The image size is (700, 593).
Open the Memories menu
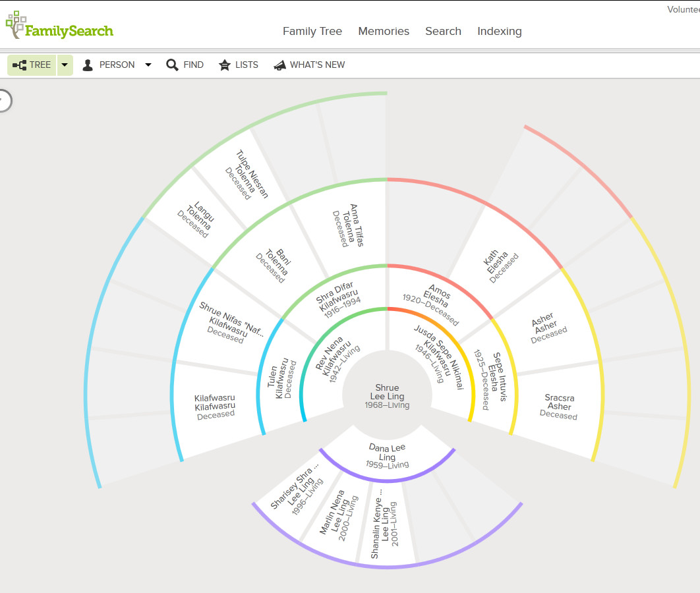(384, 31)
